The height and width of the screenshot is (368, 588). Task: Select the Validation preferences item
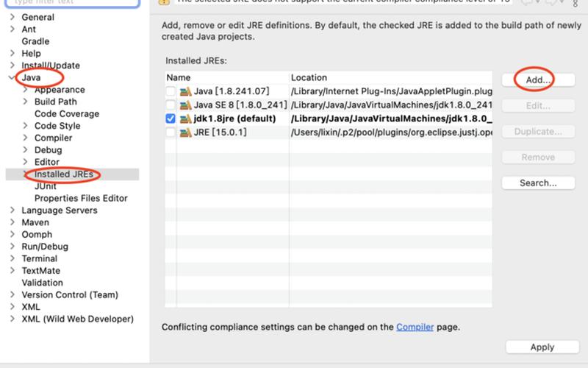tap(42, 283)
